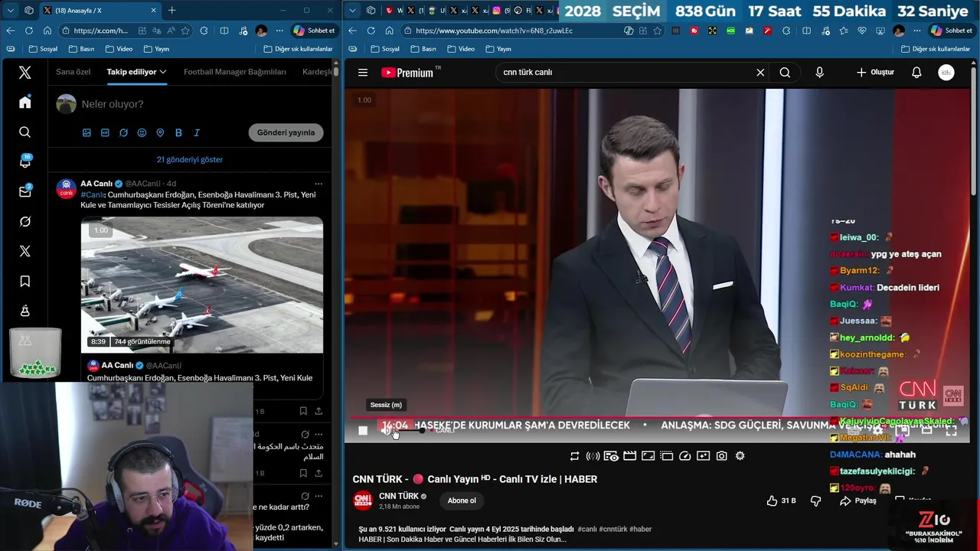Click Sohbet et Copilot in YouTube window
Screen dimensions: 980x551
point(951,31)
